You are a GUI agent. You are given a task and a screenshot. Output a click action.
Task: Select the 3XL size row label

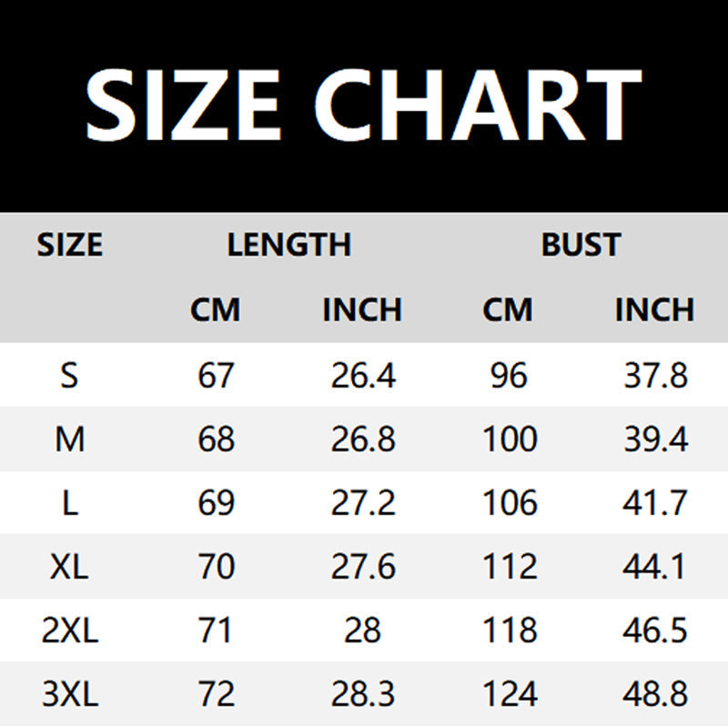pyautogui.click(x=70, y=696)
